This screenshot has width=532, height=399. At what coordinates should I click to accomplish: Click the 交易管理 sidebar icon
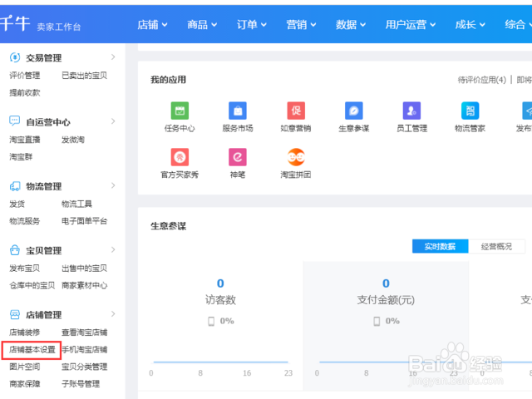15,57
